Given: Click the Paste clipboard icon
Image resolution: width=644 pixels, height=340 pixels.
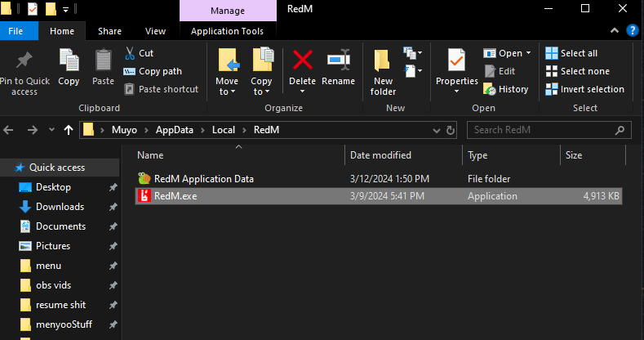Looking at the screenshot, I should (103, 60).
